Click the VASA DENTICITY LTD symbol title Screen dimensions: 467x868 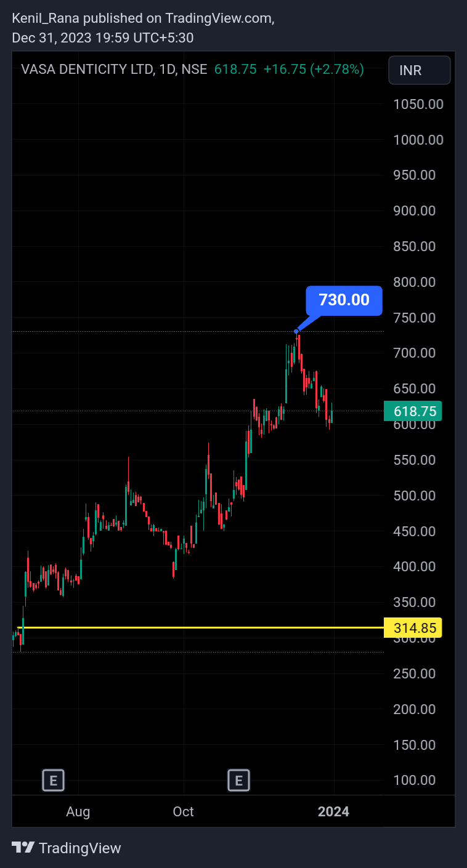tap(87, 70)
